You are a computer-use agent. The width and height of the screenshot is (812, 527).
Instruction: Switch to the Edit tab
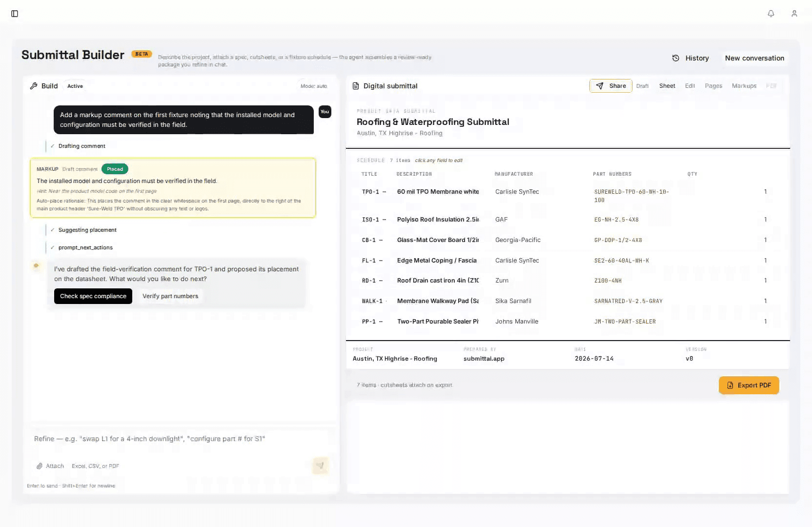tap(690, 86)
